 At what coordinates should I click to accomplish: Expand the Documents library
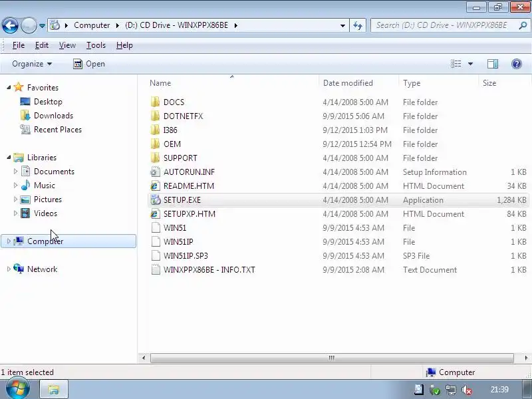click(15, 172)
